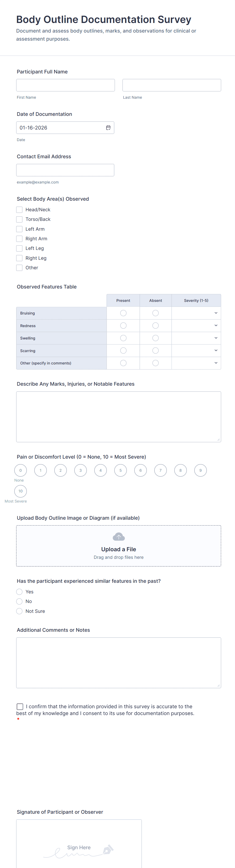Mark Bruising as Present
This screenshot has height=868, width=235.
(123, 313)
